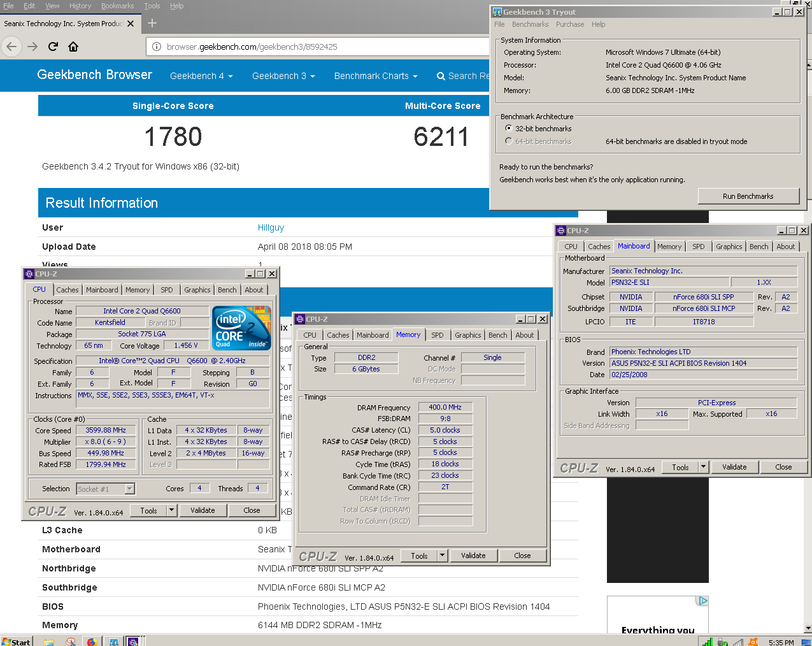This screenshot has width=812, height=646.
Task: Reload the Geekbench page
Action: click(x=53, y=47)
